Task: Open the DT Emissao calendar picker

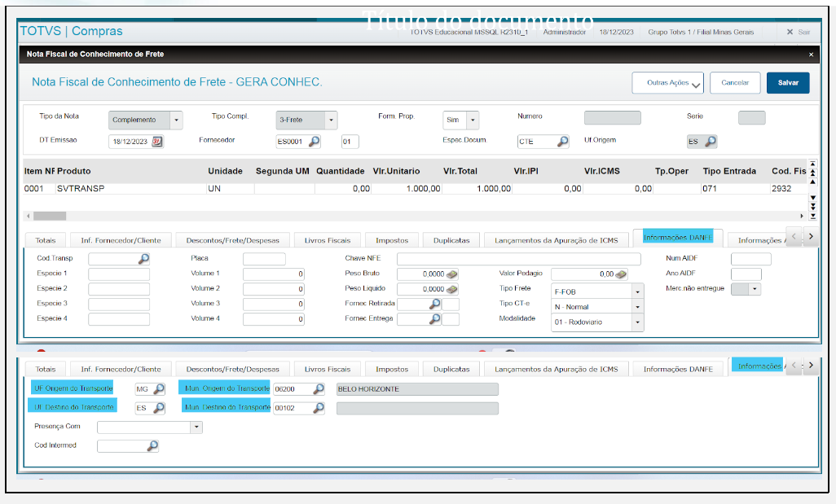Action: (157, 142)
